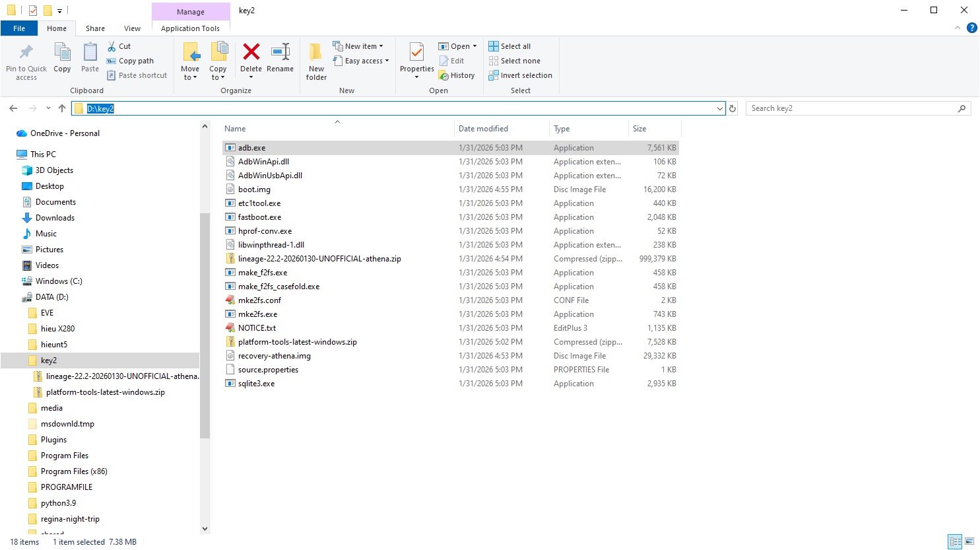Click the Cut scissors icon

pos(112,46)
